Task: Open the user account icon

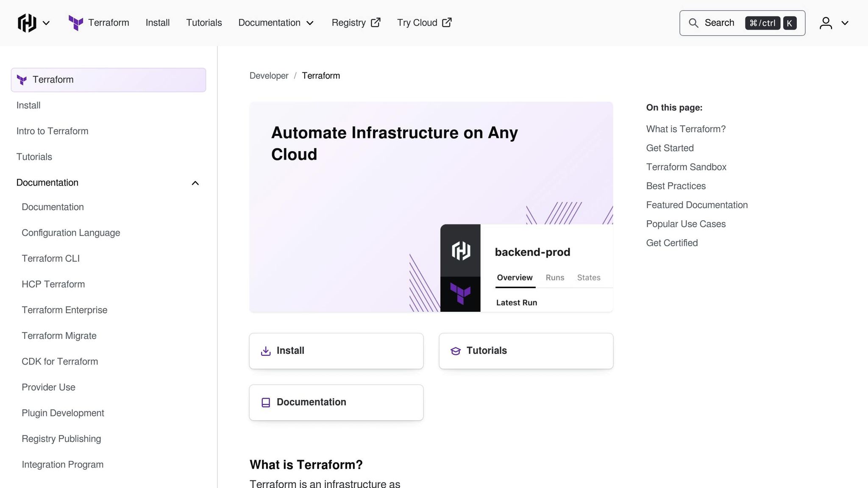Action: (826, 23)
